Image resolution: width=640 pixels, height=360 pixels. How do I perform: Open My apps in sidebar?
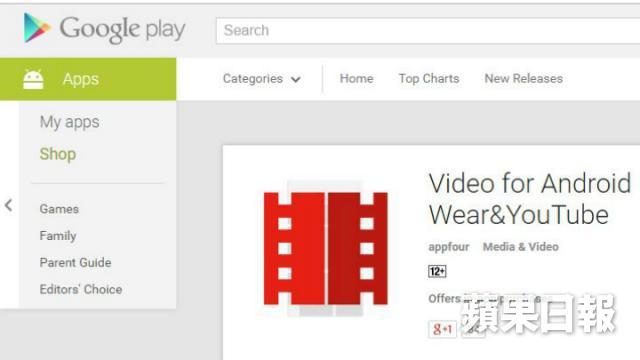coord(69,122)
